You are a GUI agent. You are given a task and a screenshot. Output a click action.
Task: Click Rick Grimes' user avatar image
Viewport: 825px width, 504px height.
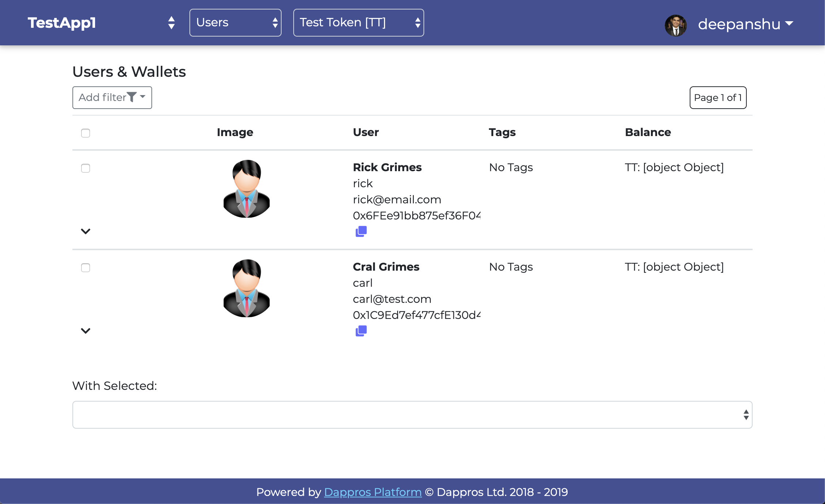point(246,189)
